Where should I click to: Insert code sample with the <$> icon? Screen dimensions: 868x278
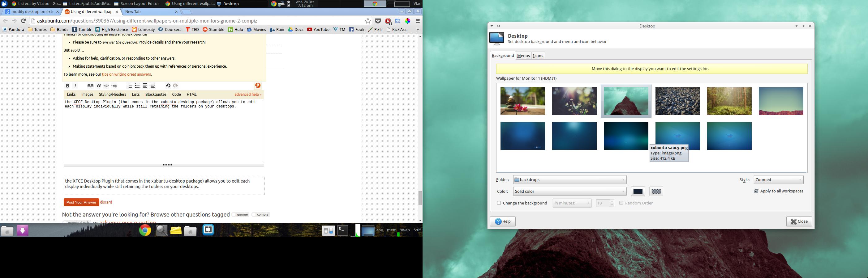(106, 86)
